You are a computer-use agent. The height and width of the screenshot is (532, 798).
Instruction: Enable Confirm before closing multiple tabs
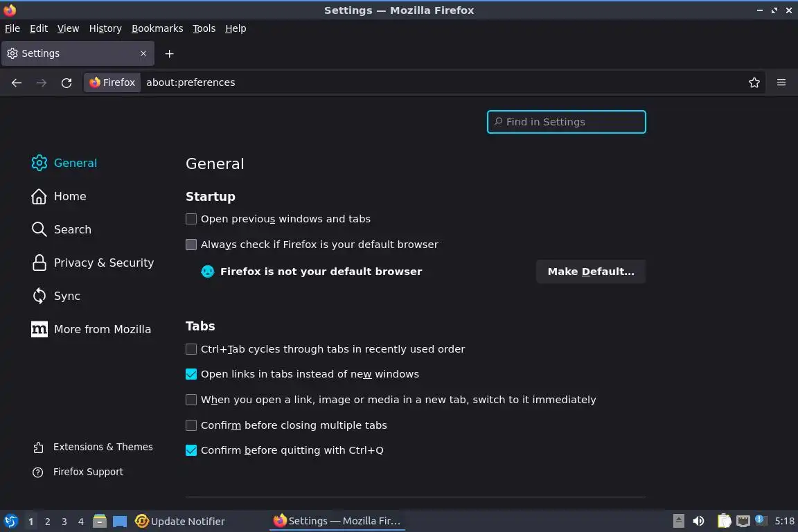point(191,425)
